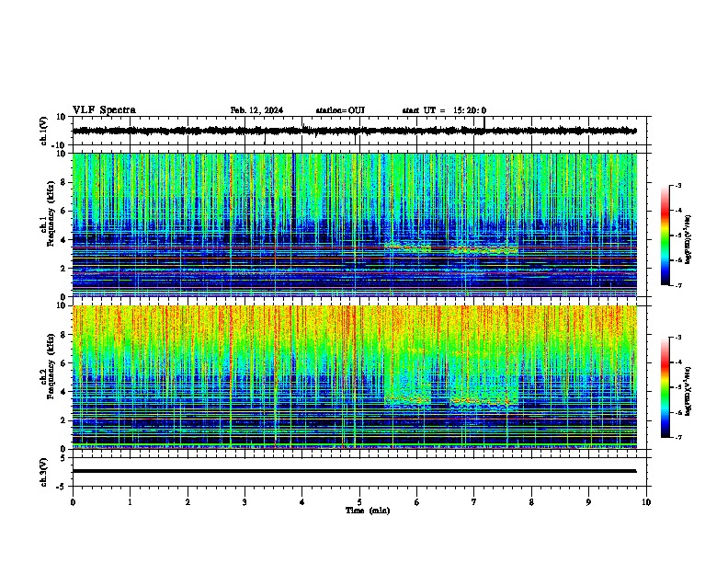
Task: Click the "6" kHz tick of ch.2 spectrogram
Action: [x=63, y=363]
